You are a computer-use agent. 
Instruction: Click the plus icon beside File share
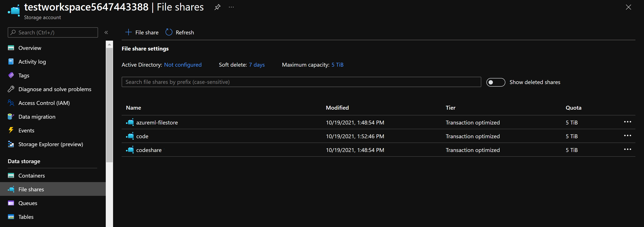click(x=129, y=32)
